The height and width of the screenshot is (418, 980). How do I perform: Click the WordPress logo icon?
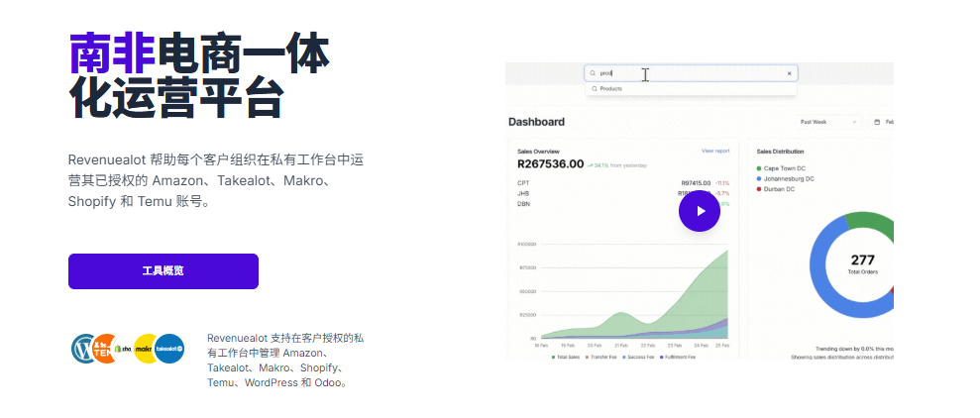point(83,348)
